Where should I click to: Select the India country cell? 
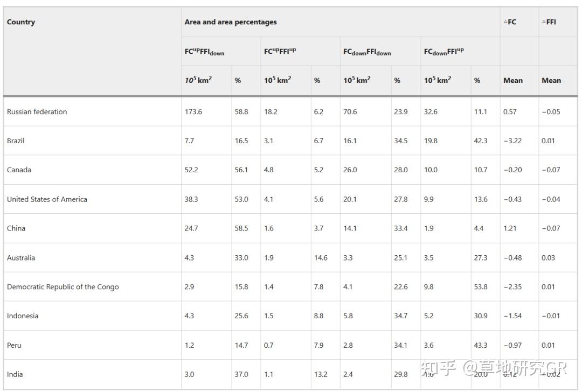tap(15, 374)
